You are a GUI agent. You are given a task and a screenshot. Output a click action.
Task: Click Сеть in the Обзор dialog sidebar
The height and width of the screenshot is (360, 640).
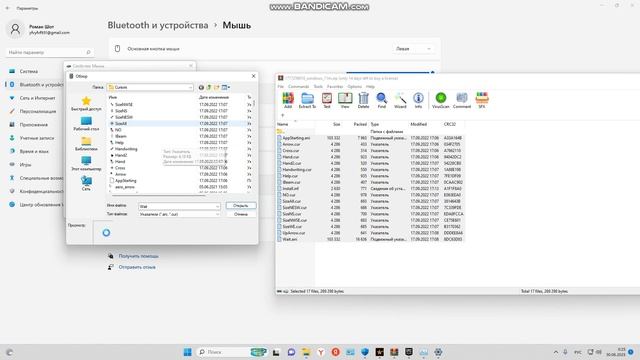tap(86, 183)
